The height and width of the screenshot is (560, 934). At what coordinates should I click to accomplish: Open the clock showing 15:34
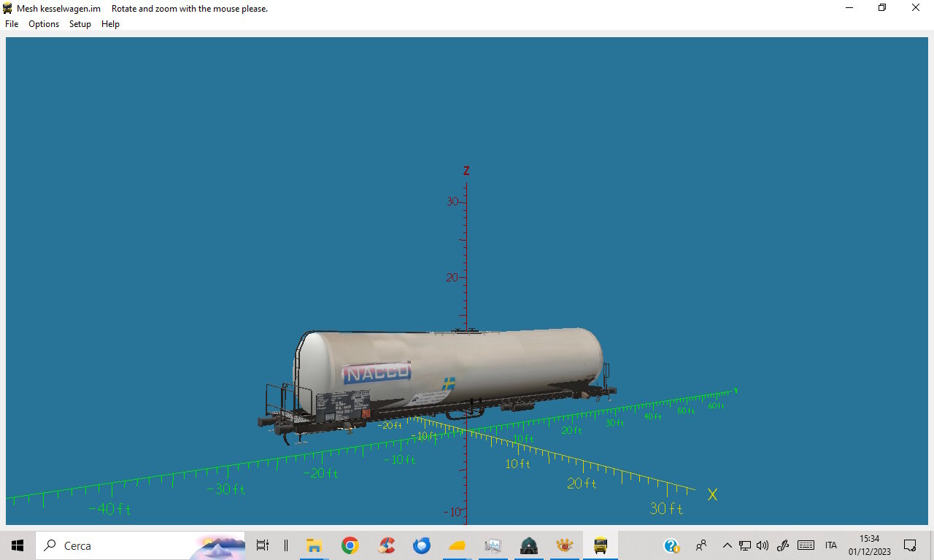pyautogui.click(x=870, y=545)
